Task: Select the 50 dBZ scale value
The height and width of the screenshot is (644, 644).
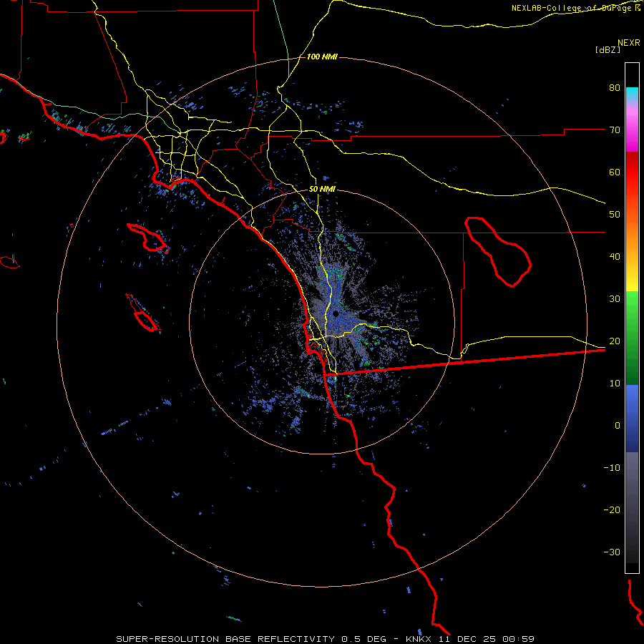Action: click(615, 215)
